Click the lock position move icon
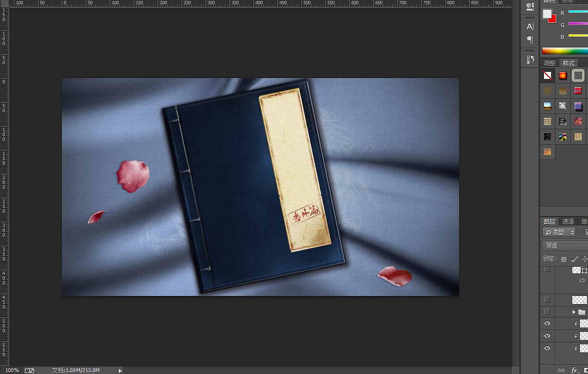Image resolution: width=588 pixels, height=374 pixels. pyautogui.click(x=585, y=259)
